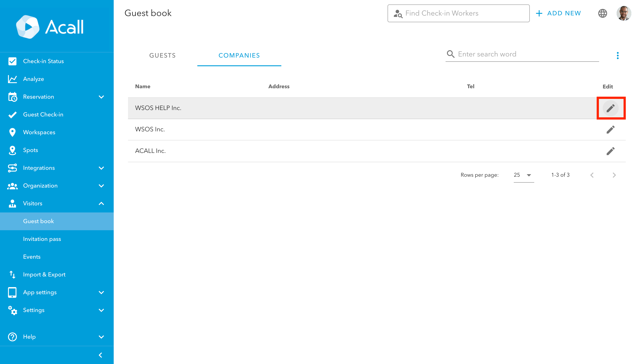Open the Analyze page
The image size is (640, 364).
click(x=57, y=79)
